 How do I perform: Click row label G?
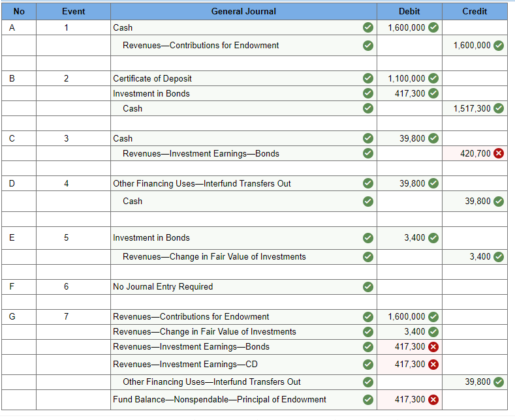point(12,317)
